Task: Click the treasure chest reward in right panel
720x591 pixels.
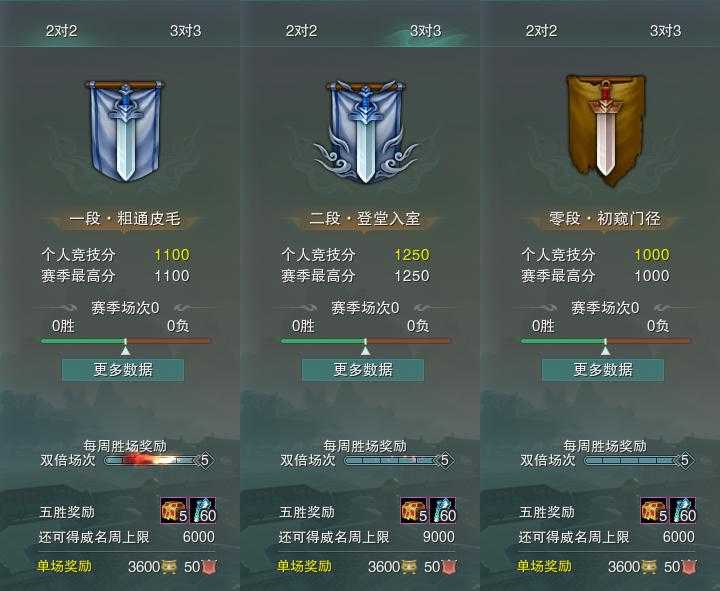Action: [654, 510]
